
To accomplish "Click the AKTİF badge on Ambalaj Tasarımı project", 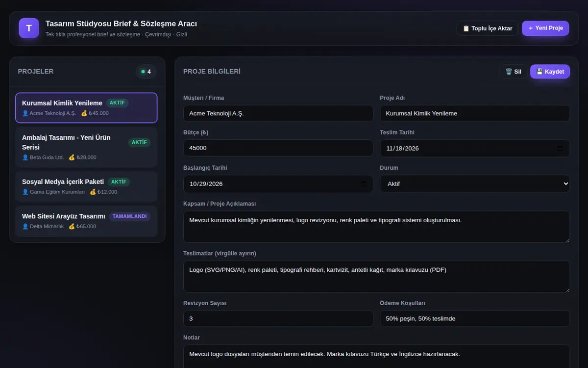I will point(139,142).
